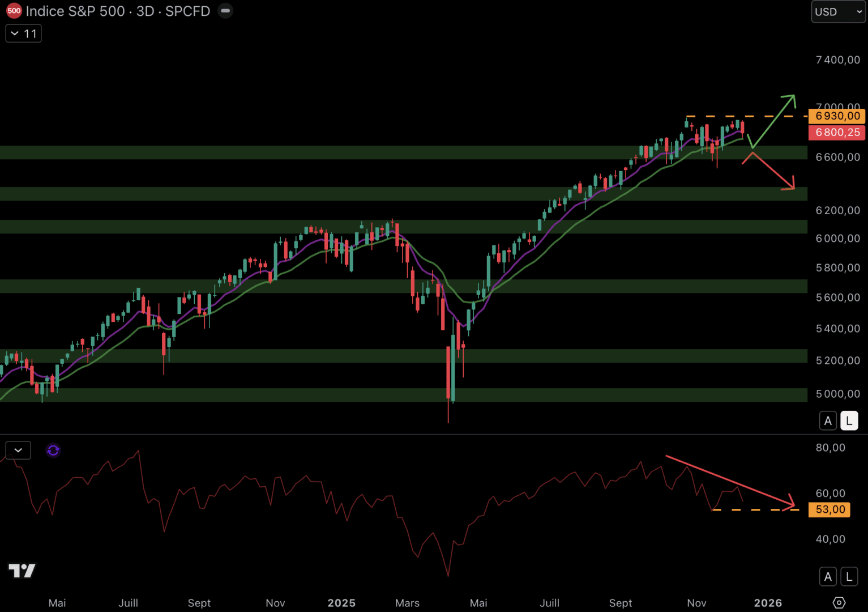The height and width of the screenshot is (612, 868).
Task: Click the Mai label at far left
Action: 57,603
